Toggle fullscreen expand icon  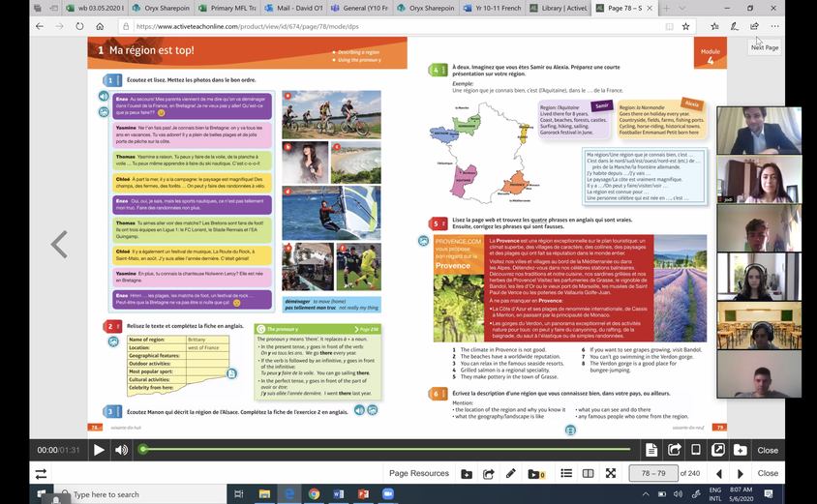pos(611,473)
